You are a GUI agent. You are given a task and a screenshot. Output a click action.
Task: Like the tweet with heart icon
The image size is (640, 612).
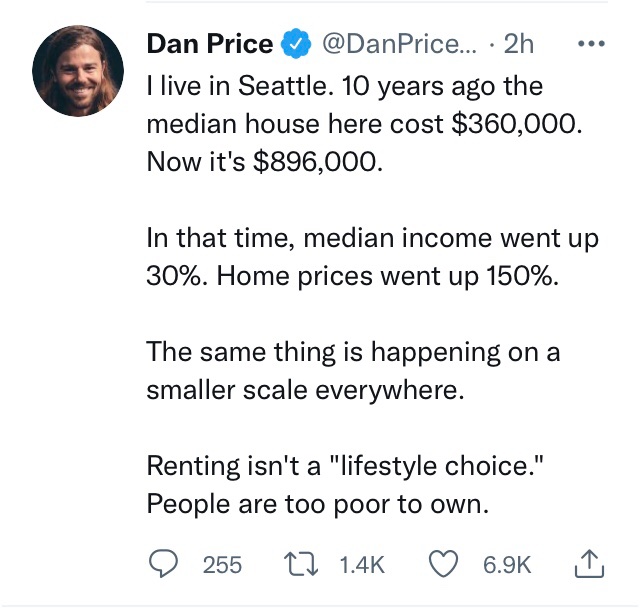pyautogui.click(x=448, y=565)
